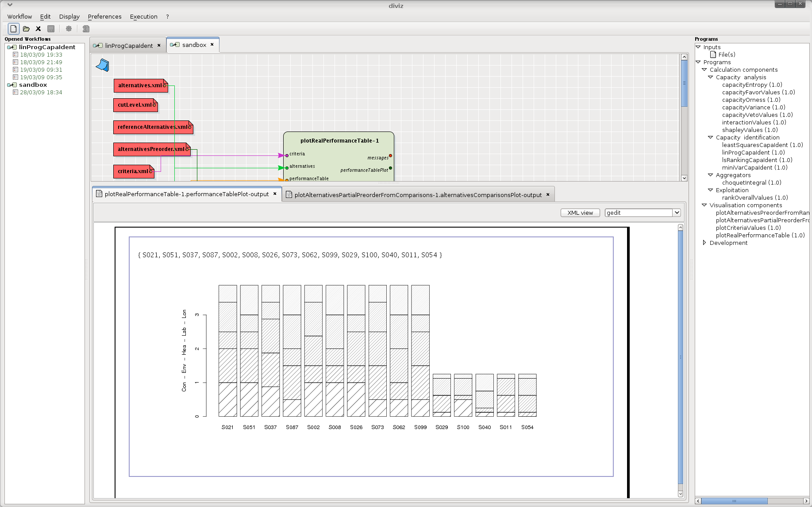Click the blue shape icon on the canvas

[102, 66]
